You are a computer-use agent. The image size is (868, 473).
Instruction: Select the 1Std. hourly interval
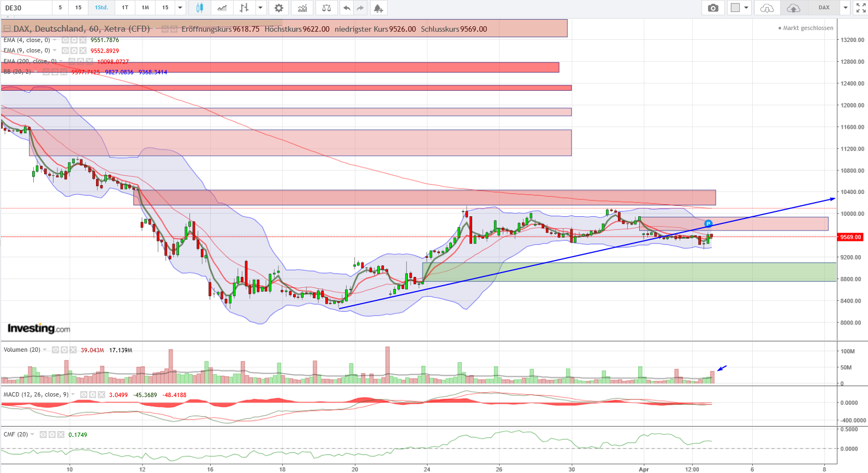point(102,8)
